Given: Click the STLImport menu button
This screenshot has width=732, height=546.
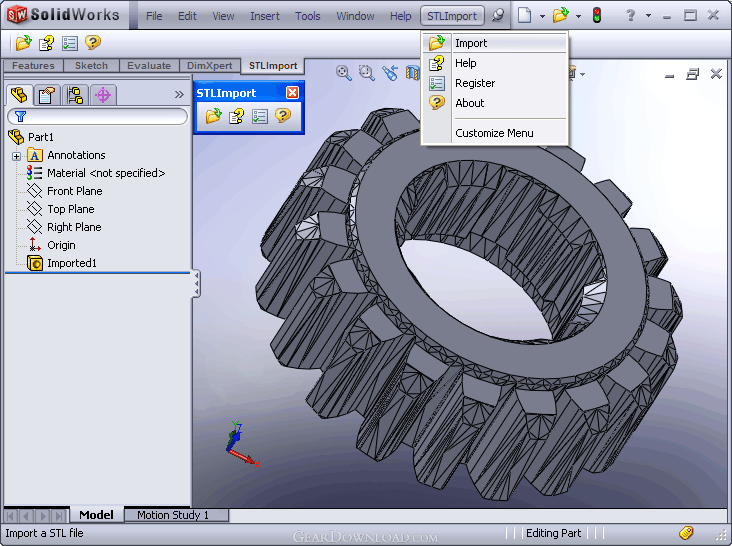Looking at the screenshot, I should pyautogui.click(x=452, y=16).
